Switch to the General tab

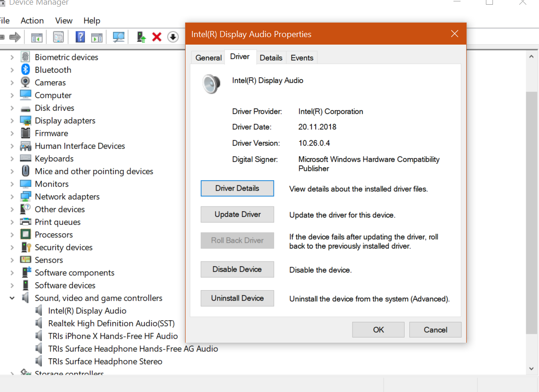click(208, 58)
